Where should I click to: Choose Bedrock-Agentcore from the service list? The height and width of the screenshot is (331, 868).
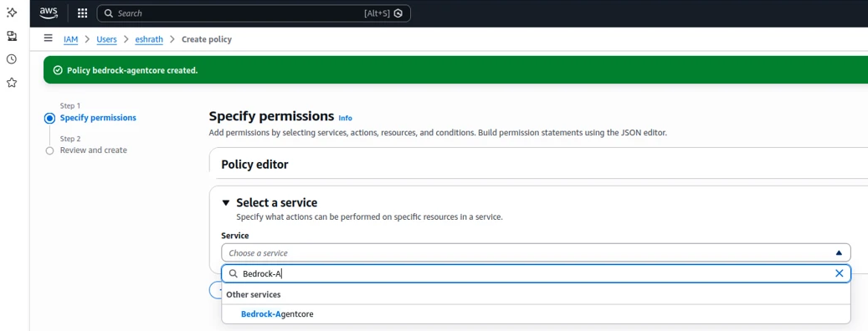point(536,314)
